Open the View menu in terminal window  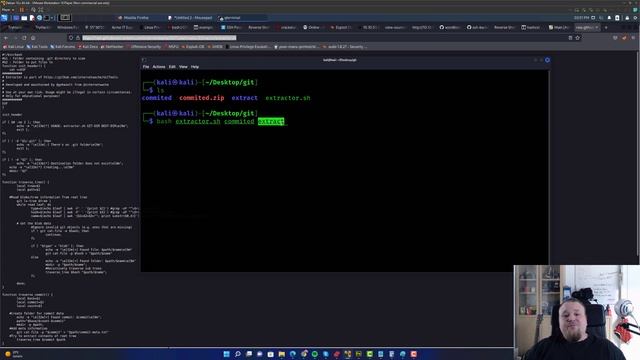(x=183, y=67)
